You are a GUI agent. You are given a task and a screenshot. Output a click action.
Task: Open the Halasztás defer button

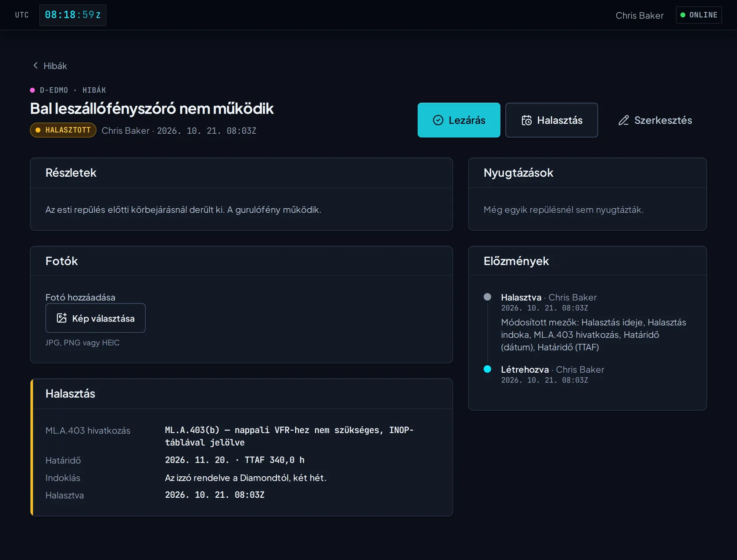point(551,120)
